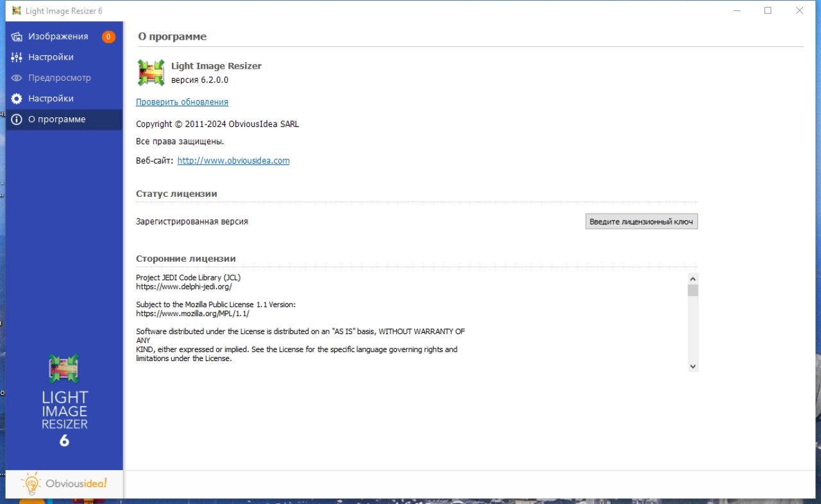This screenshot has width=821, height=504.
Task: Click the "Subject to the Mozilla Public License" line
Action: (x=216, y=305)
